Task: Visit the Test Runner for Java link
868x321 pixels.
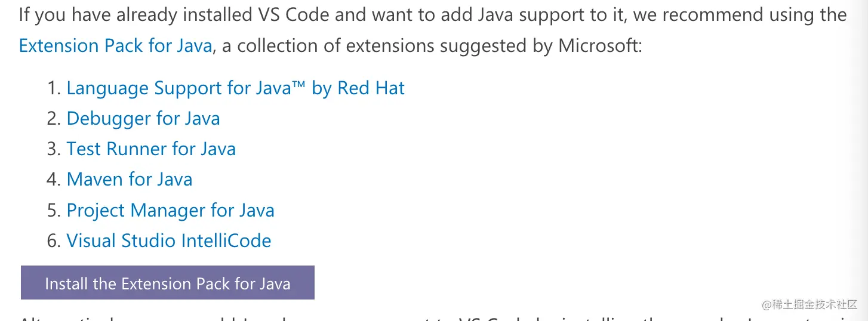Action: pyautogui.click(x=151, y=149)
